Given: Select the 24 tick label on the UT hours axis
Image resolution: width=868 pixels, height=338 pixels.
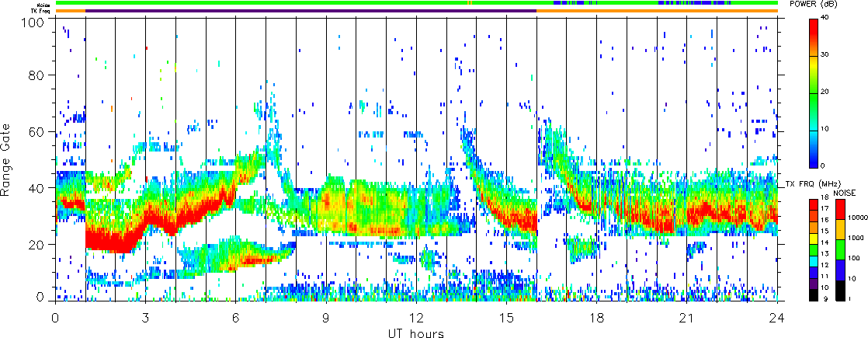Looking at the screenshot, I should pos(777,319).
